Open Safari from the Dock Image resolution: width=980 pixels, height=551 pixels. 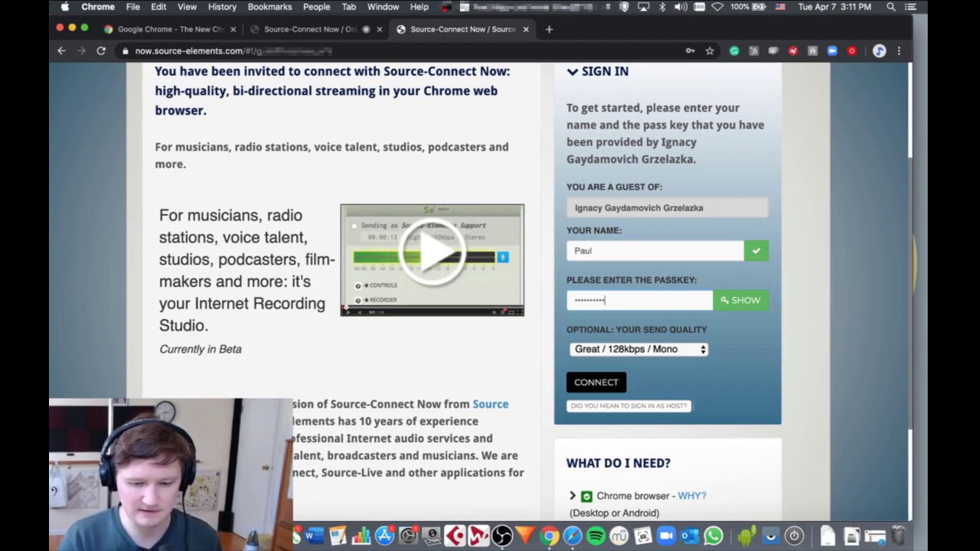coord(572,536)
